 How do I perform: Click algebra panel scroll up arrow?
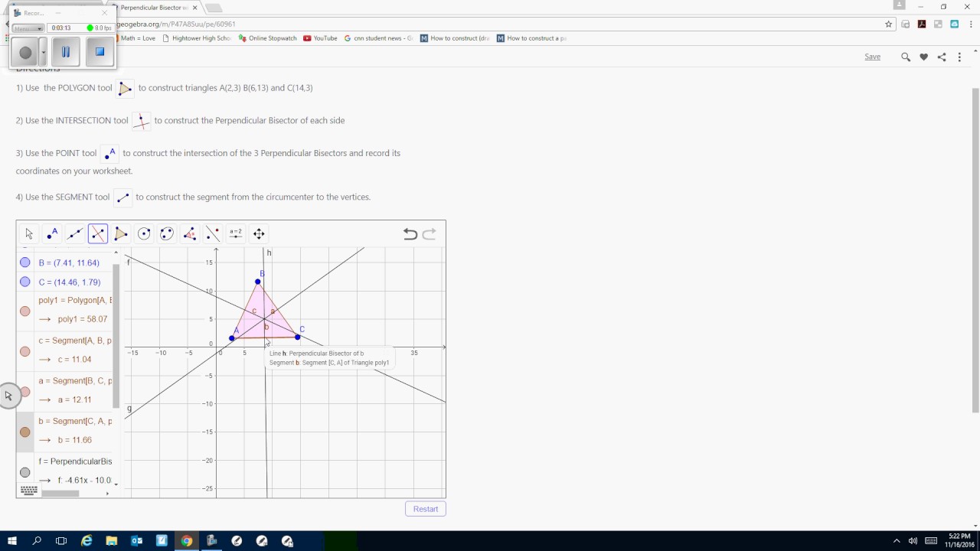tap(116, 252)
